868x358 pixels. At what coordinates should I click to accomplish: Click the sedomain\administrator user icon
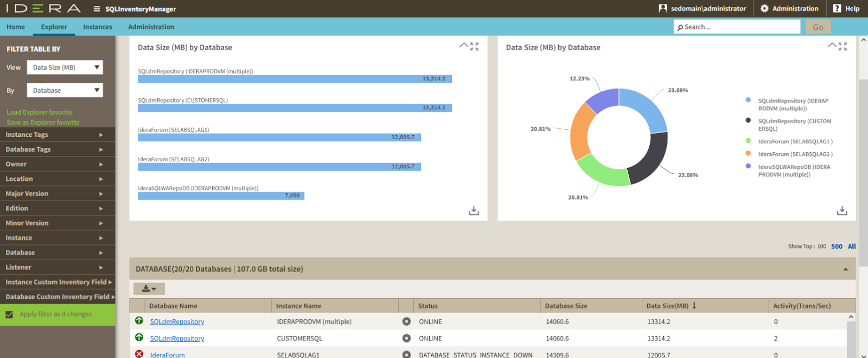pos(663,8)
